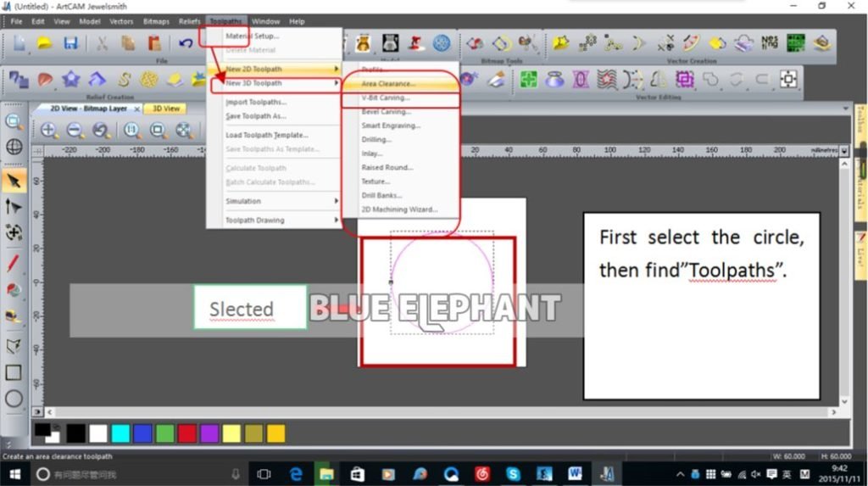868x486 pixels.
Task: Open File Explorer from taskbar
Action: 326,474
